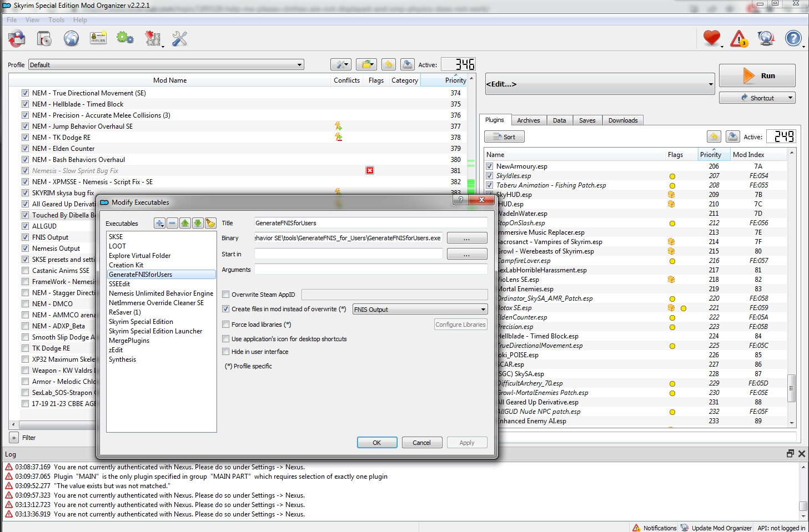The width and height of the screenshot is (809, 532).
Task: Click the Title input field
Action: pyautogui.click(x=371, y=223)
